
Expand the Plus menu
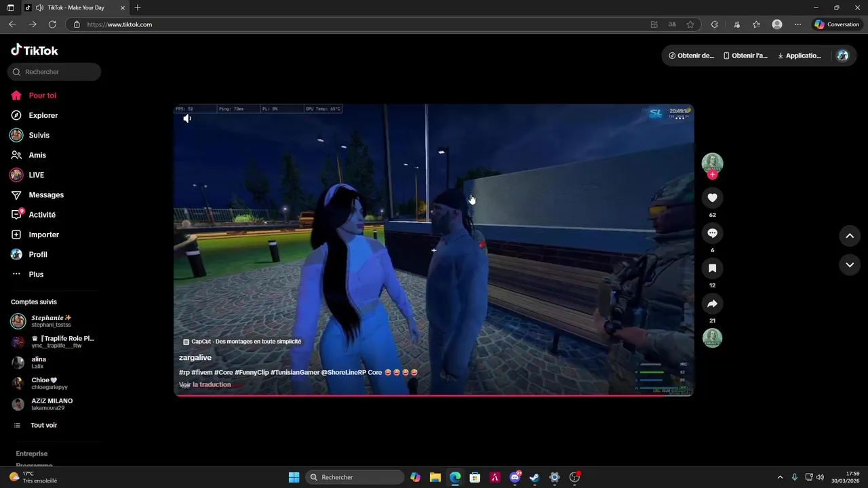tap(36, 274)
